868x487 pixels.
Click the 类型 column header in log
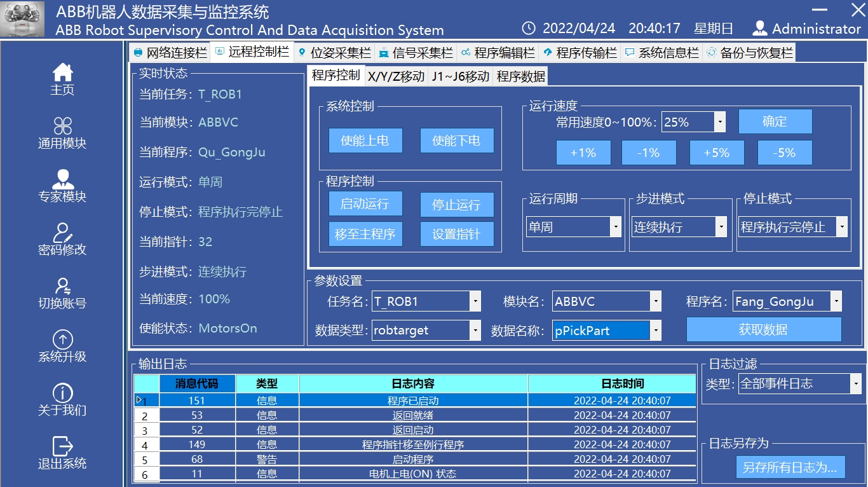pos(267,383)
